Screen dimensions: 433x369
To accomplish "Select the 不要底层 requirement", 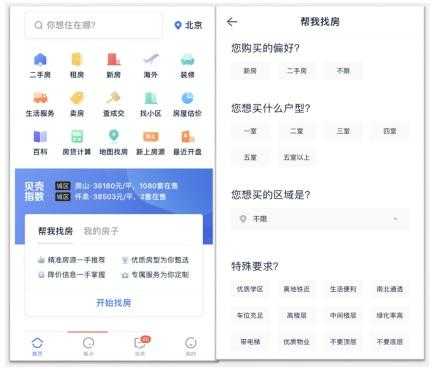I will click(x=390, y=341).
